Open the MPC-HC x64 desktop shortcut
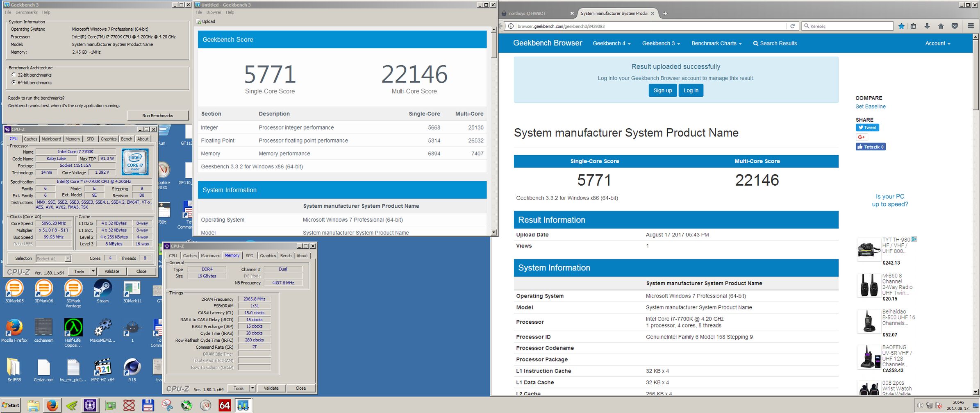 click(103, 370)
